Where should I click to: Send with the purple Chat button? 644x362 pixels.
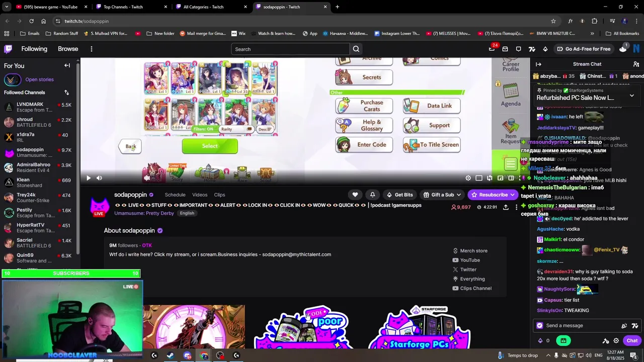click(x=632, y=340)
